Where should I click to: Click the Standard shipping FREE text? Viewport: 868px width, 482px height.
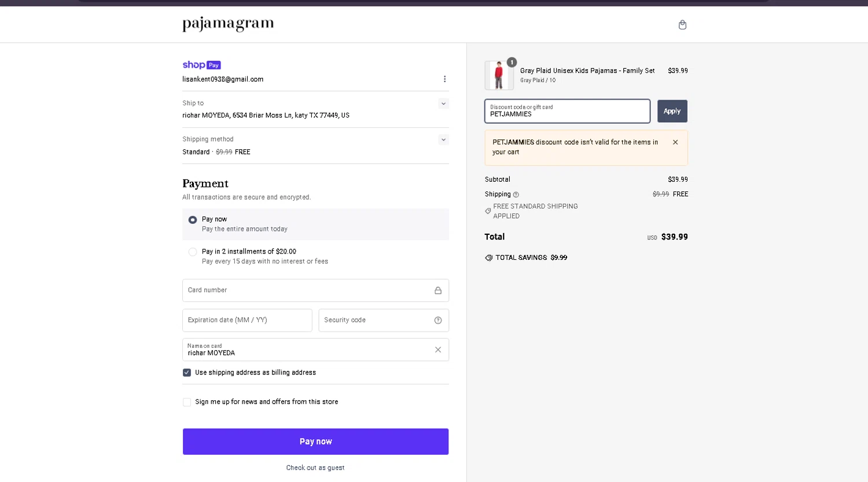[x=216, y=152]
